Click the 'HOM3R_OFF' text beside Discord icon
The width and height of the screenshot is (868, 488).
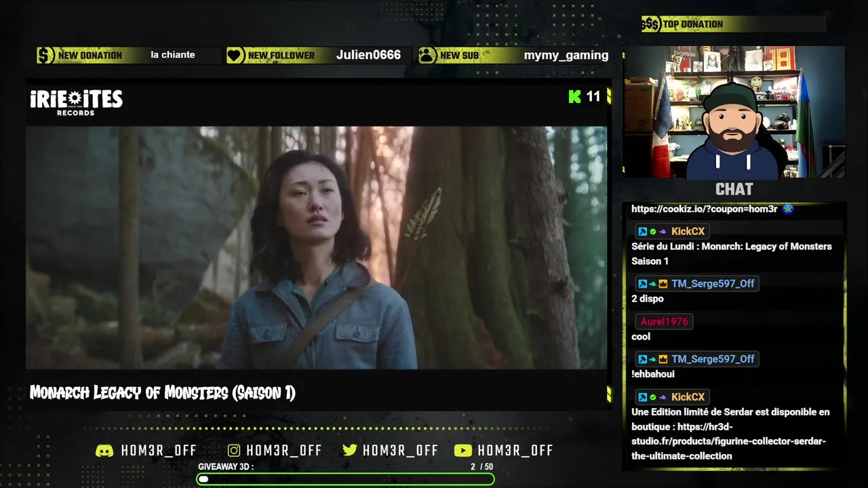pyautogui.click(x=159, y=451)
